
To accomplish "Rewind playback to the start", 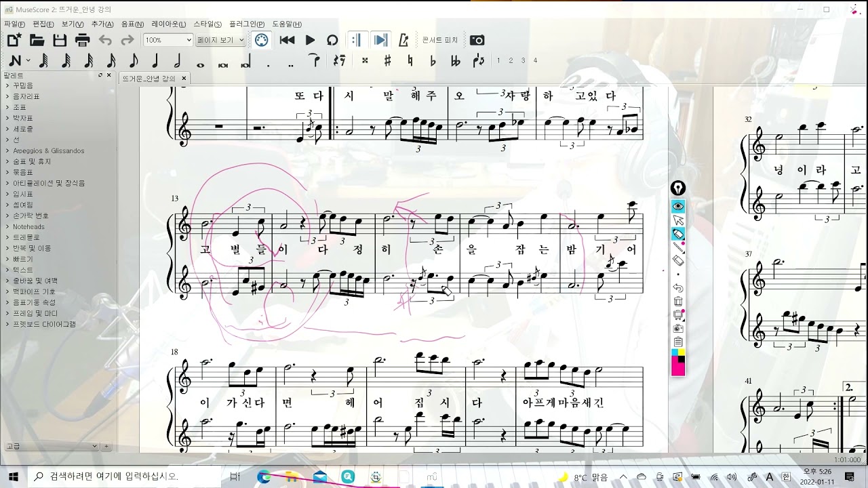I will tap(287, 40).
